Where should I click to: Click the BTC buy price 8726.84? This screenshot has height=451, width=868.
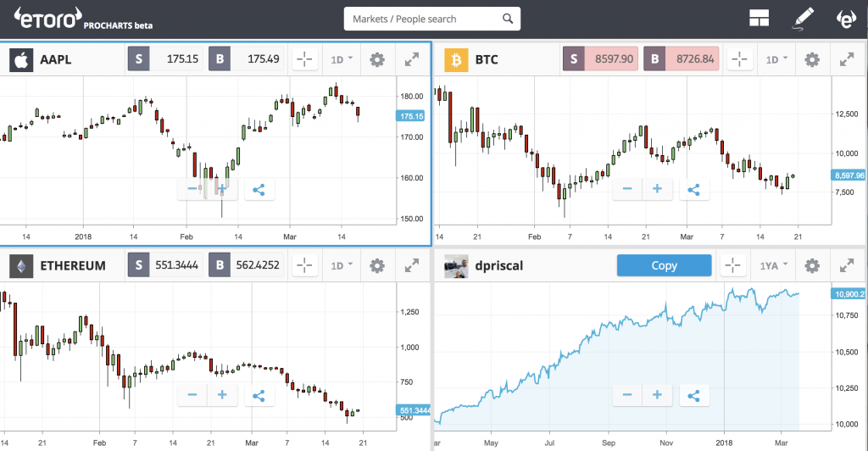(x=682, y=58)
